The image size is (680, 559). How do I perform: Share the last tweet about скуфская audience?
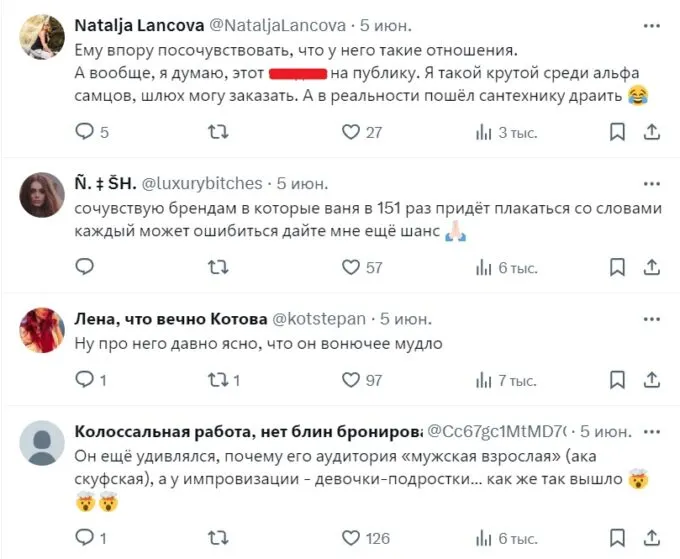pos(651,539)
